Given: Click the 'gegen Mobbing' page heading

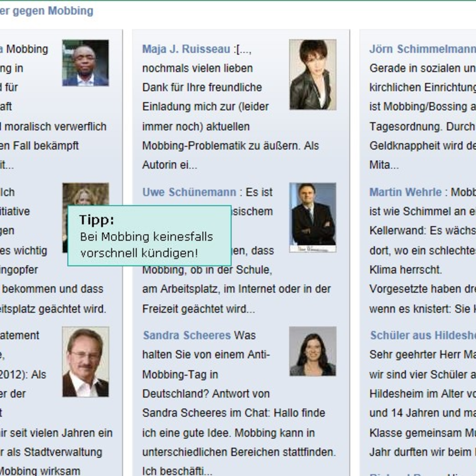Looking at the screenshot, I should click(x=47, y=11).
